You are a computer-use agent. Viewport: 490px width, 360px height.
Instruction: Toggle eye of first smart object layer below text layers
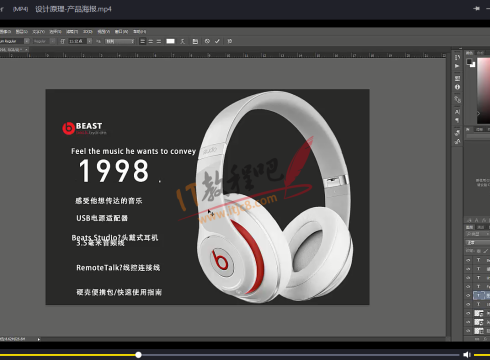468,313
